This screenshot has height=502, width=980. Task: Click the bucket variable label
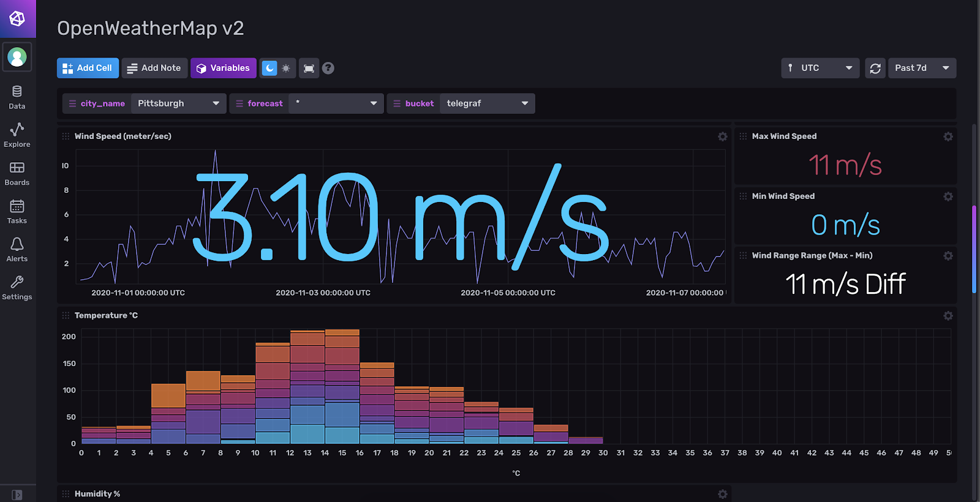pos(413,103)
